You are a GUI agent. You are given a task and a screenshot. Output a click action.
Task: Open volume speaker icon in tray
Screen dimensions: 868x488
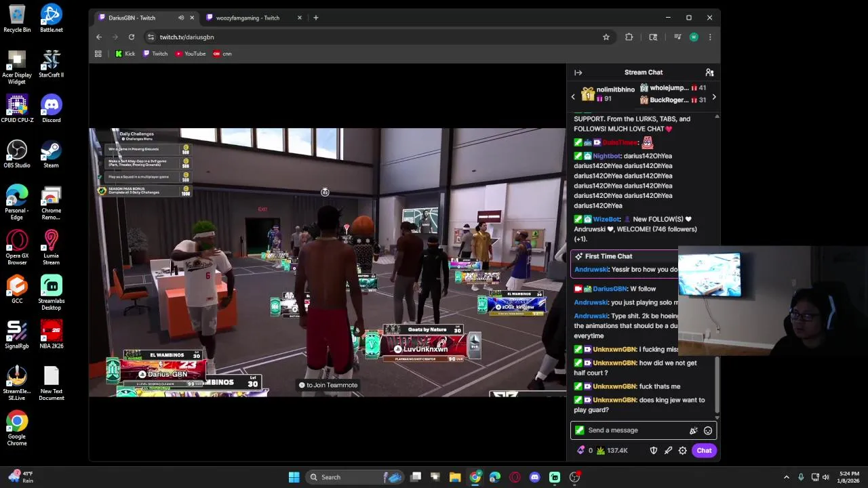click(x=826, y=477)
